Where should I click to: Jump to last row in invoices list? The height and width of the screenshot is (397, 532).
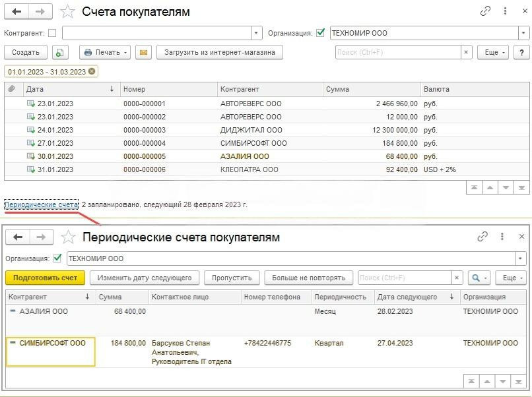coord(521,187)
